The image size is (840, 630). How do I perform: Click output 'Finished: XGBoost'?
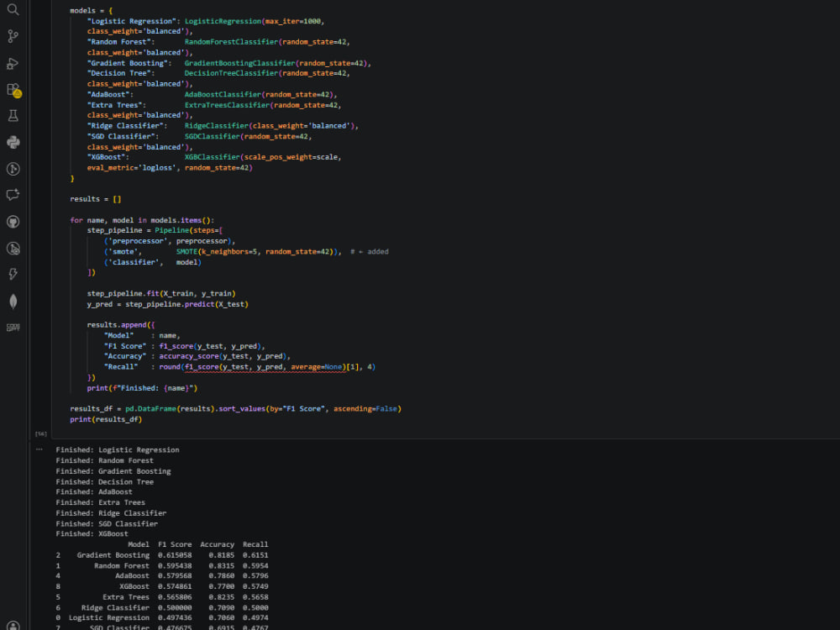92,534
